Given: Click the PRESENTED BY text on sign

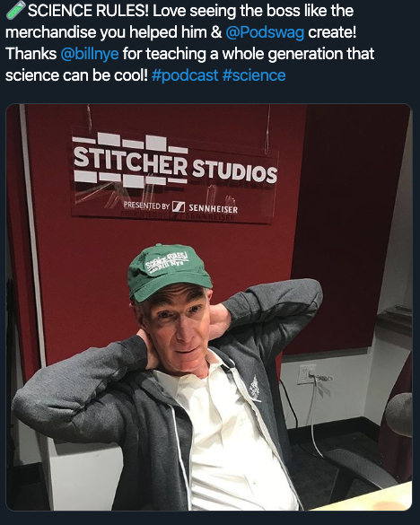Looking at the screenshot, I should [x=146, y=206].
